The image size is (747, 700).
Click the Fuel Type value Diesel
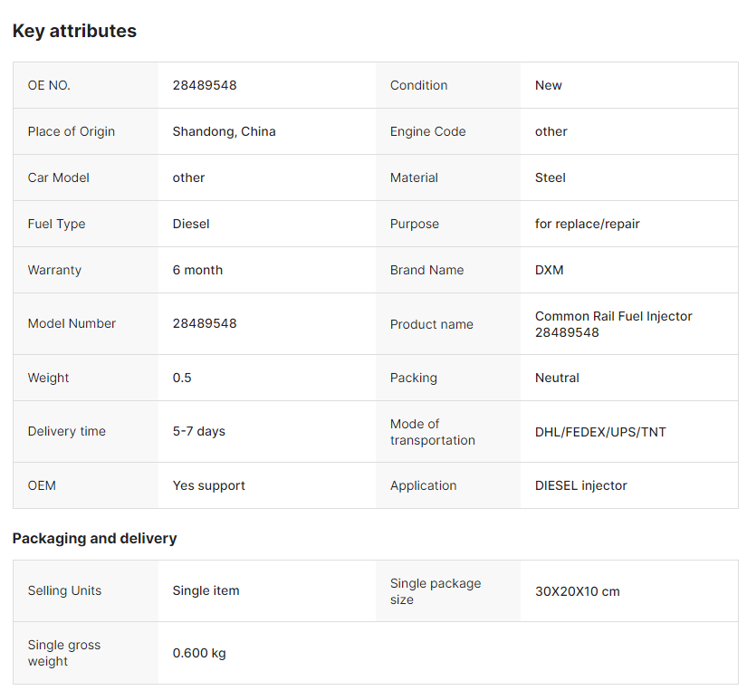click(190, 224)
